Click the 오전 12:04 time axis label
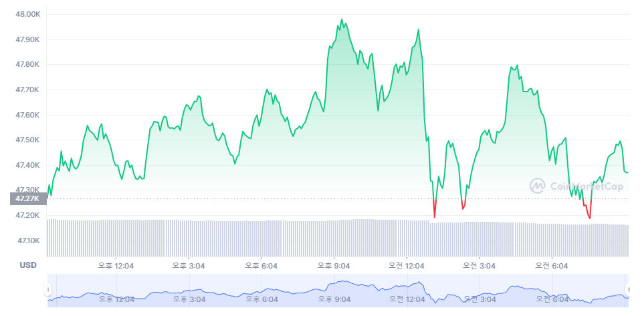 click(407, 265)
